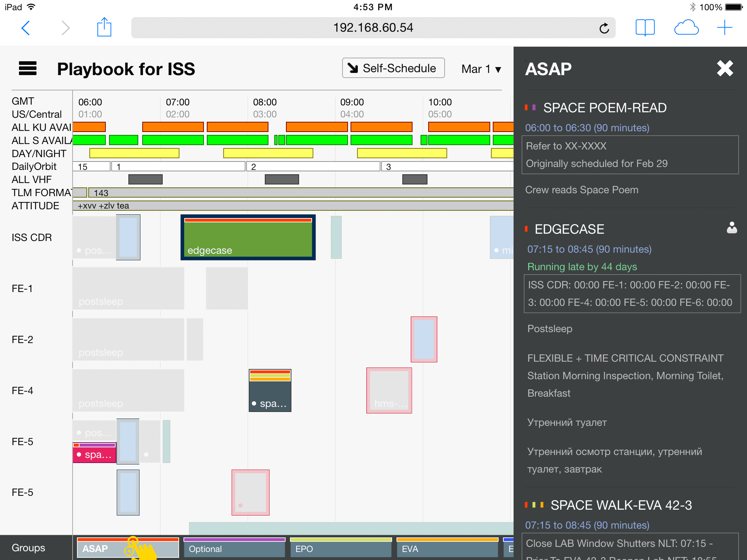This screenshot has height=560, width=747.
Task: Click the Playbook for ISS title
Action: pyautogui.click(x=126, y=69)
